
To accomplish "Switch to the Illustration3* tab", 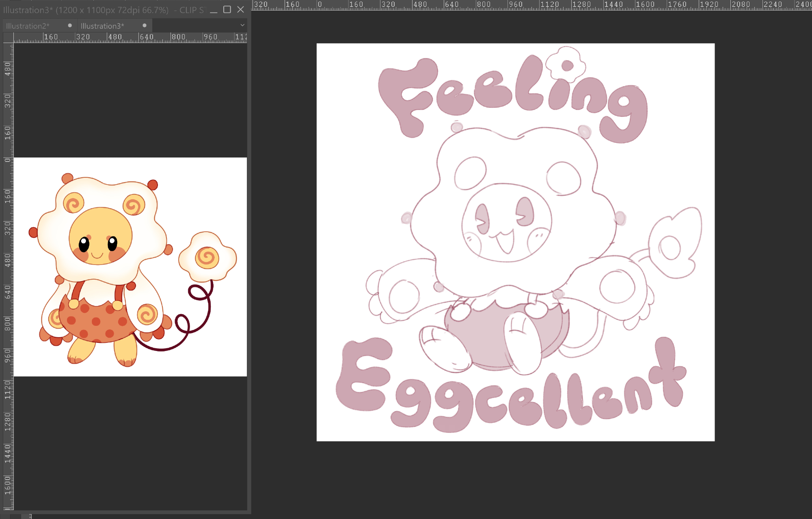I will point(102,26).
